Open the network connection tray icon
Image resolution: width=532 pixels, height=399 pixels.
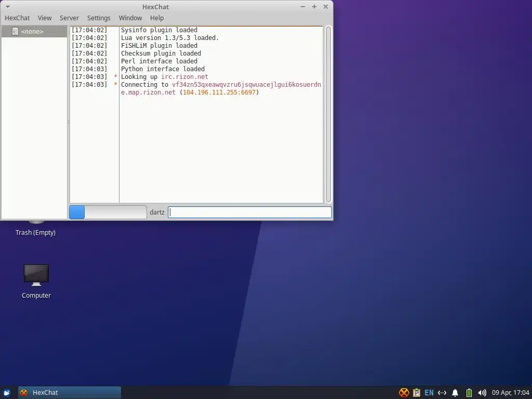tap(442, 393)
